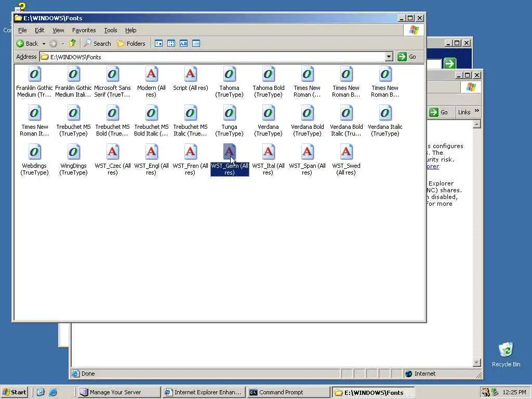532x399 pixels.
Task: Expand Links chevron in Internet Explorer
Action: coord(477,111)
